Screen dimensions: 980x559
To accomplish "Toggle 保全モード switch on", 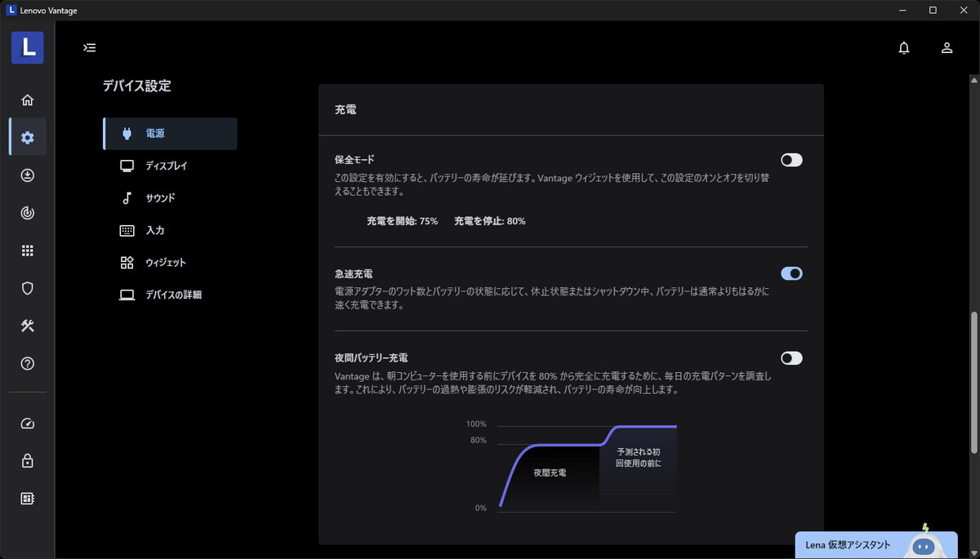I will point(791,160).
